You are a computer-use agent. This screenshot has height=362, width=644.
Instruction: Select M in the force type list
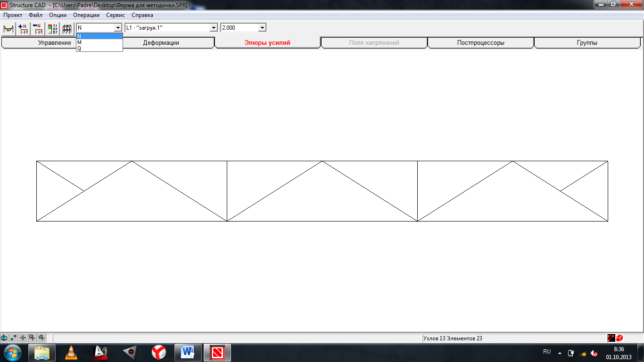coord(99,42)
